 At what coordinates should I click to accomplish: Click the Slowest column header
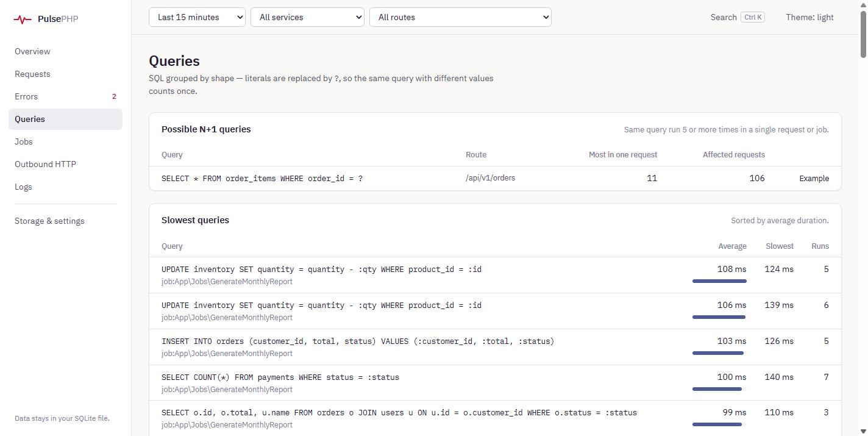click(780, 246)
